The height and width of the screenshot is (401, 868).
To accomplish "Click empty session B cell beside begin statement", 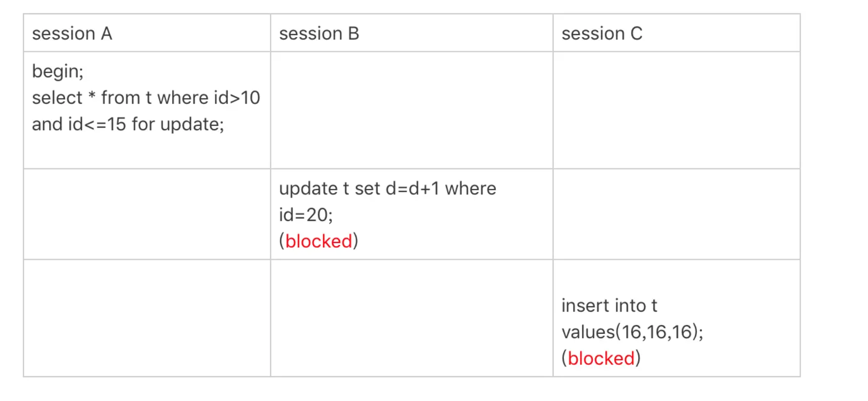I will 412,110.
